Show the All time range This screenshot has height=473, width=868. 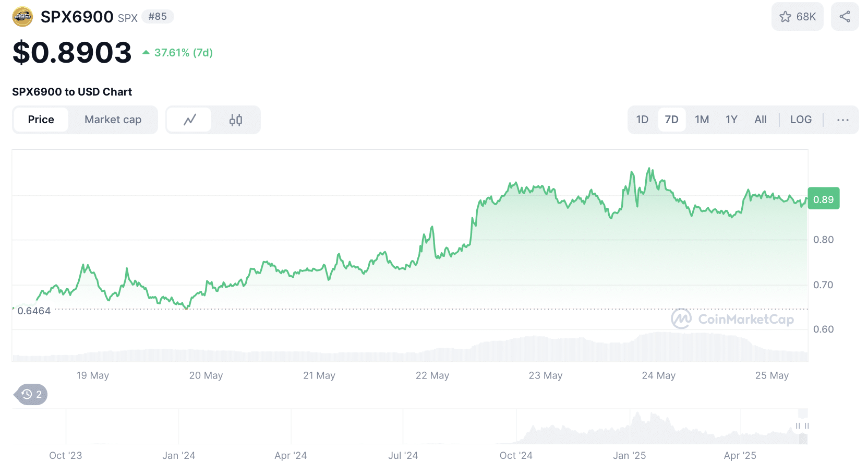click(x=760, y=120)
